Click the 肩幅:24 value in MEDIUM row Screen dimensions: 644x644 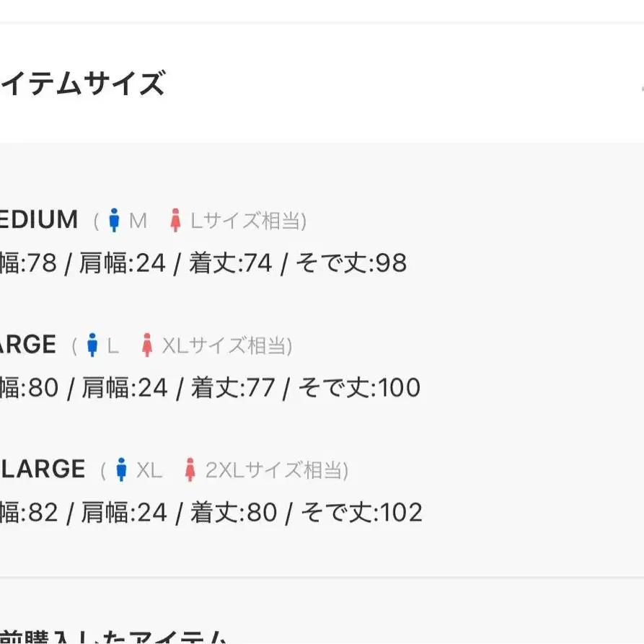(123, 263)
